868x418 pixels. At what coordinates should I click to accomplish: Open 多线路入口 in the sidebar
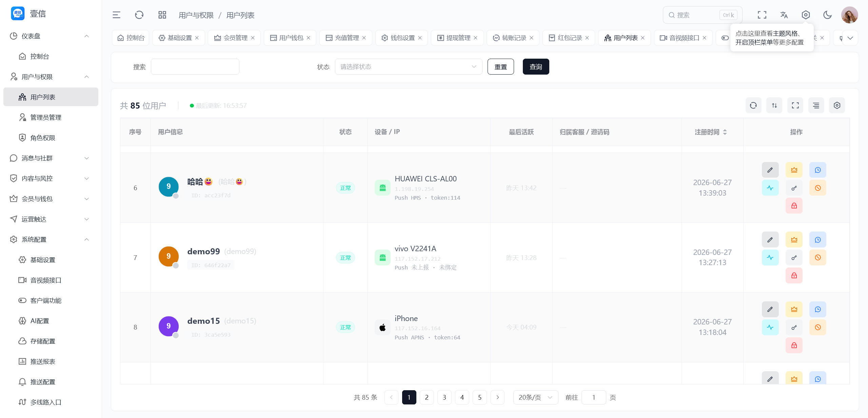51,402
